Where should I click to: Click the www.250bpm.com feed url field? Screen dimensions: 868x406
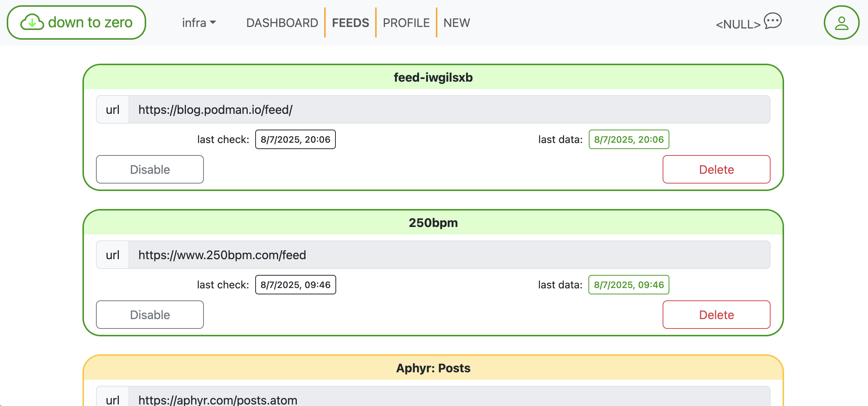tap(449, 255)
